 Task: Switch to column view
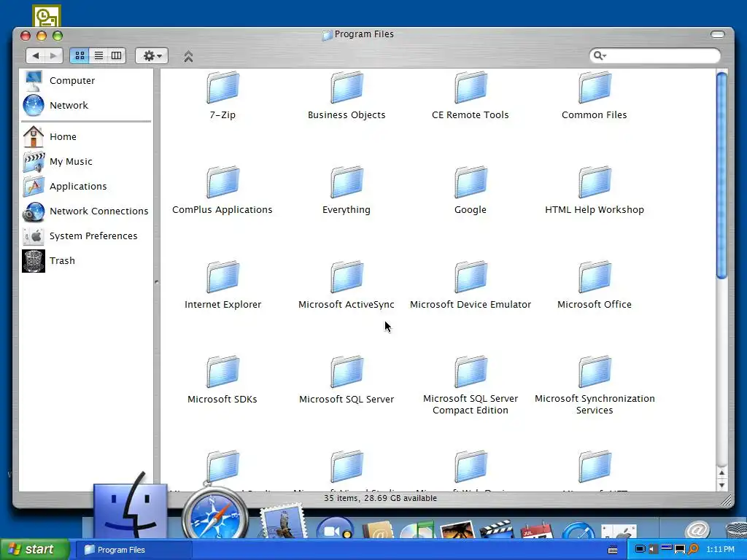point(117,55)
